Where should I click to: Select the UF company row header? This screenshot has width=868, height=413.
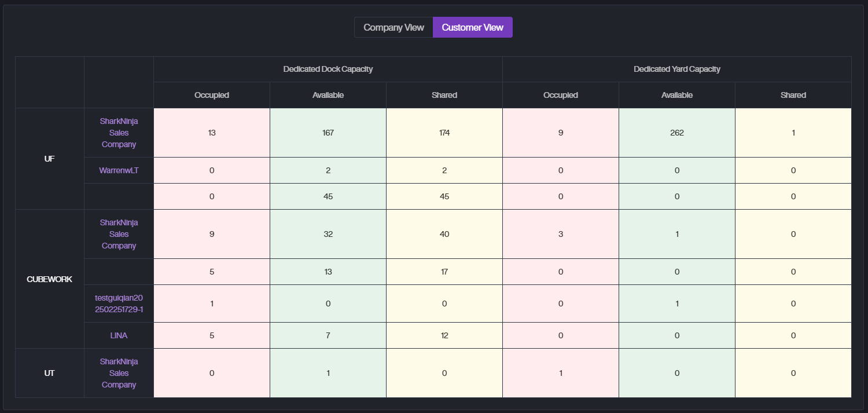coord(49,159)
